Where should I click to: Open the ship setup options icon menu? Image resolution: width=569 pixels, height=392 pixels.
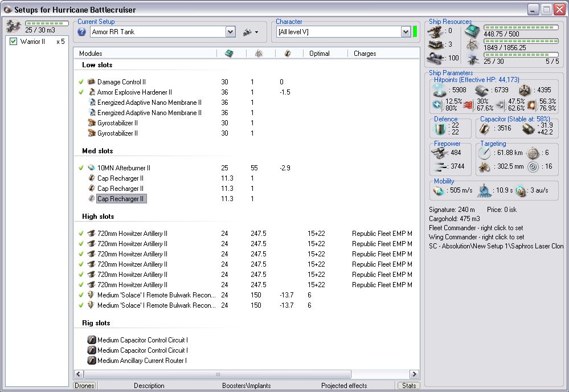pos(251,32)
